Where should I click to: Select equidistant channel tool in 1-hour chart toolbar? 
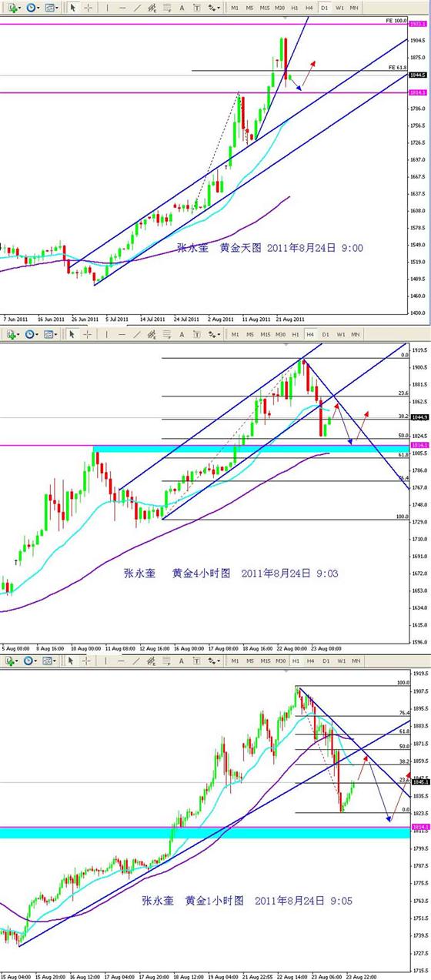point(152,661)
